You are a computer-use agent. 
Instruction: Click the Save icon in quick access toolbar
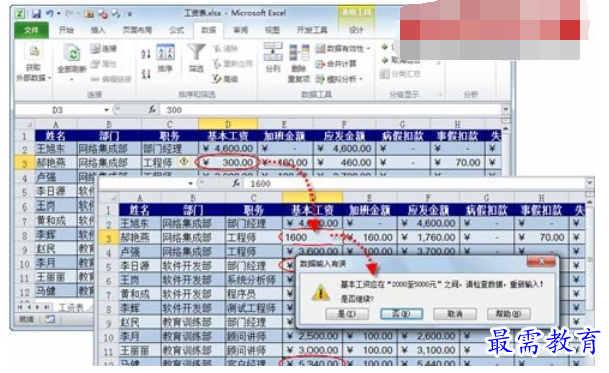tap(36, 14)
